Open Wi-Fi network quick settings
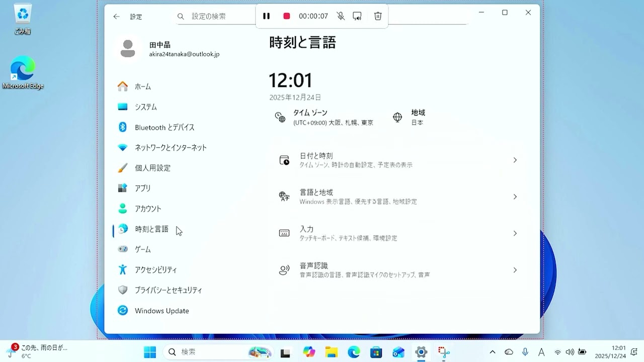Viewport: 644px width, 362px height. [x=557, y=352]
